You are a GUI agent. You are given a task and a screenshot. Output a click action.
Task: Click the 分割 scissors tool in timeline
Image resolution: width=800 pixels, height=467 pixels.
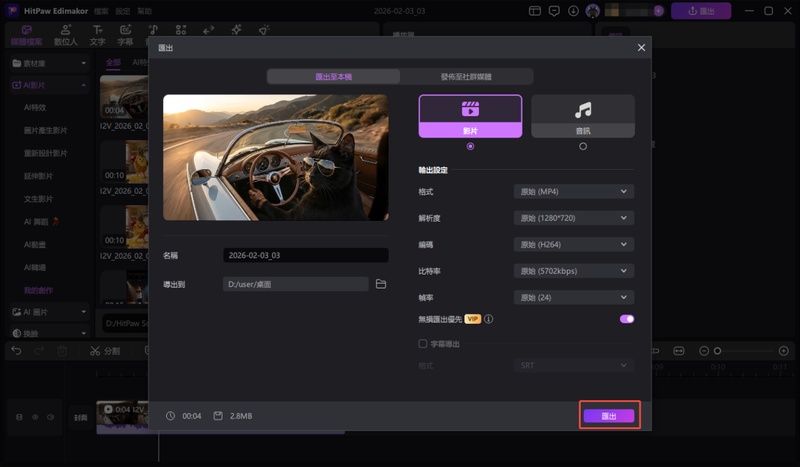pos(104,351)
